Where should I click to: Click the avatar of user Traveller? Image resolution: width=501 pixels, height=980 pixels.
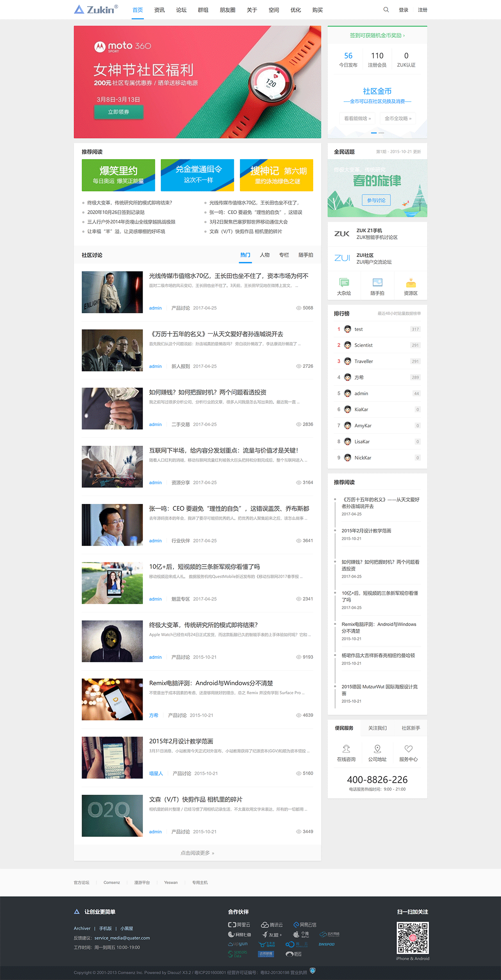click(x=348, y=361)
